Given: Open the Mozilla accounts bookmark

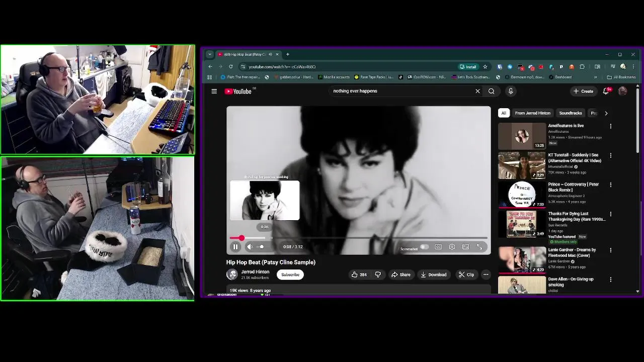Looking at the screenshot, I should point(334,77).
